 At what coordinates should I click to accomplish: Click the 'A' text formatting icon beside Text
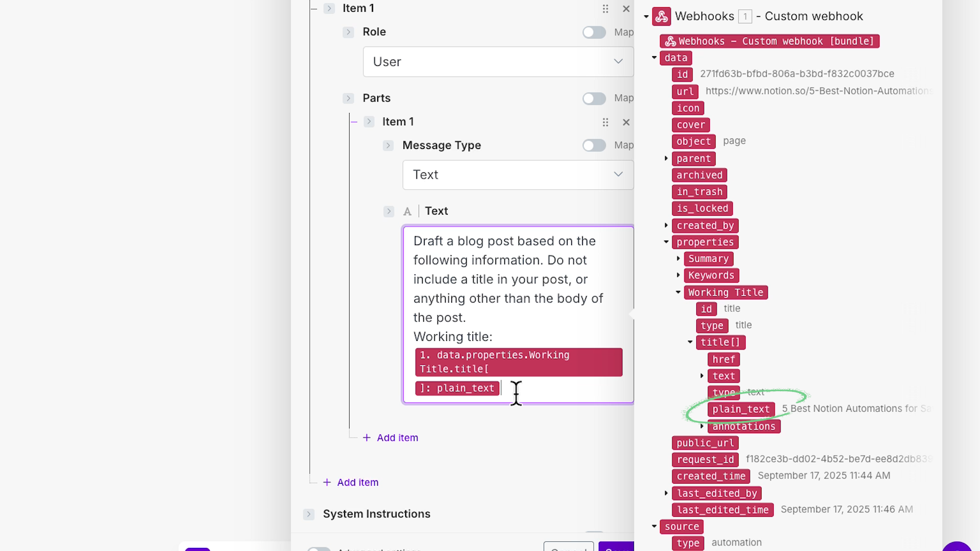pos(407,211)
